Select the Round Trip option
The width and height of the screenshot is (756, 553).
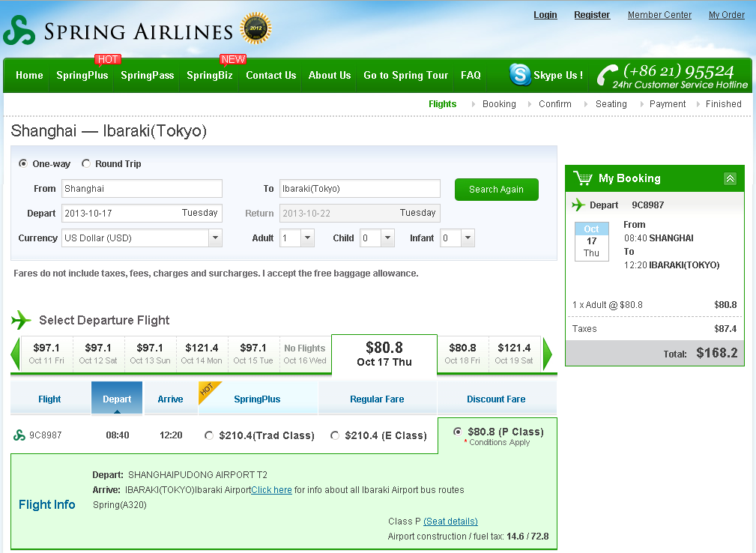[86, 164]
